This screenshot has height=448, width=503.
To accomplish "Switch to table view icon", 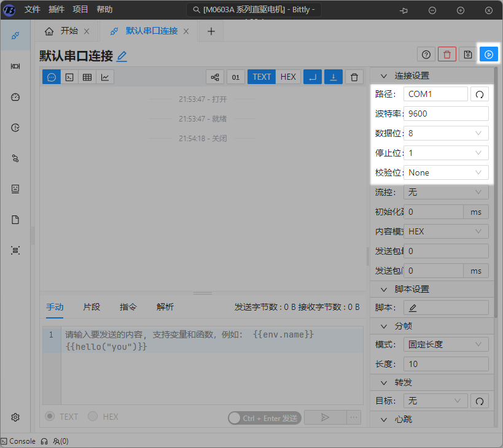I will click(x=87, y=77).
